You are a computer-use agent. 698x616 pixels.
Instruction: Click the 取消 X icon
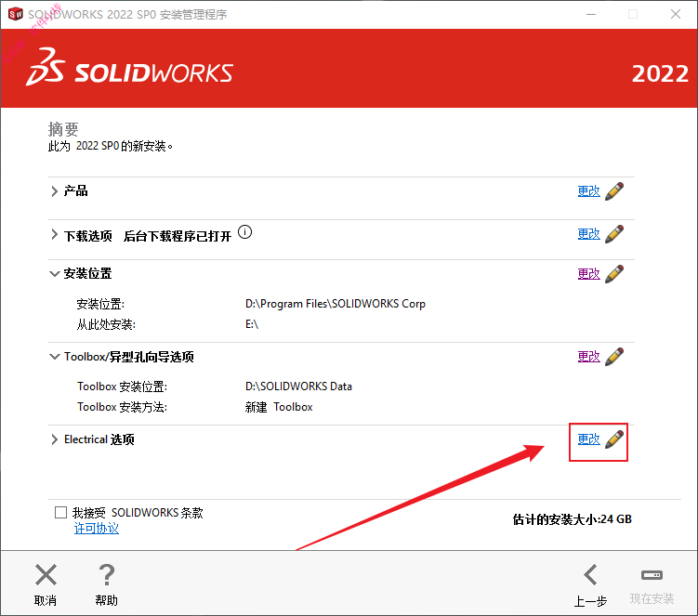(x=46, y=574)
